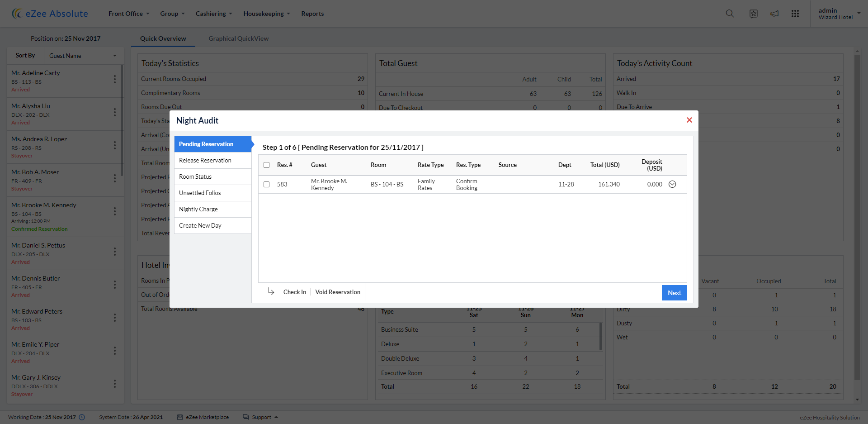Image resolution: width=868 pixels, height=424 pixels.
Task: Open three-dot menu for Mr. Brooke M. Kennedy
Action: coord(114,211)
